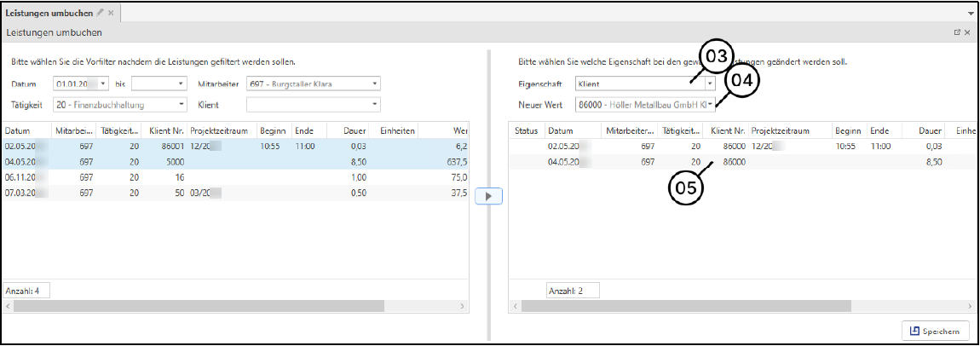Click the pencil icon on Leistungen umbuchen tab

click(100, 13)
